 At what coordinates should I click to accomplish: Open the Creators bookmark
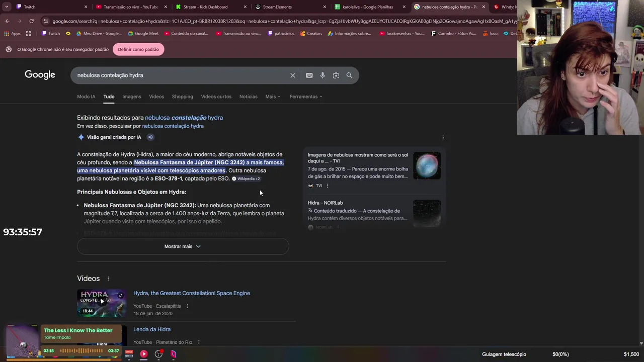[311, 34]
